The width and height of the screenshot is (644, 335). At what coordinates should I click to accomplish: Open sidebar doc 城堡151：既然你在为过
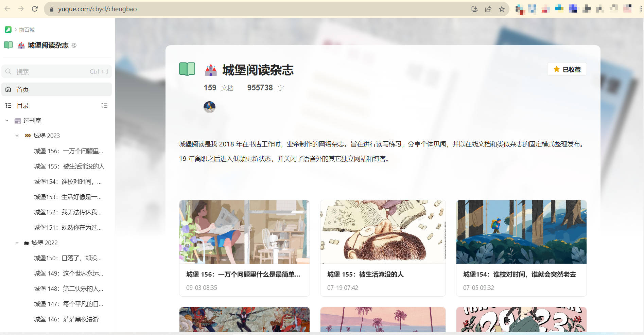[x=68, y=228]
